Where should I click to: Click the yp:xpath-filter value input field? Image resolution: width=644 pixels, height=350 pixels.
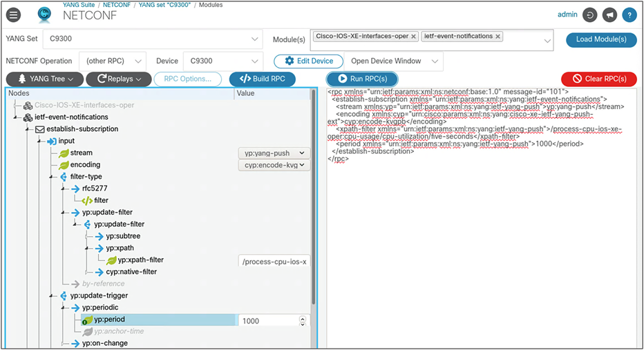(274, 262)
